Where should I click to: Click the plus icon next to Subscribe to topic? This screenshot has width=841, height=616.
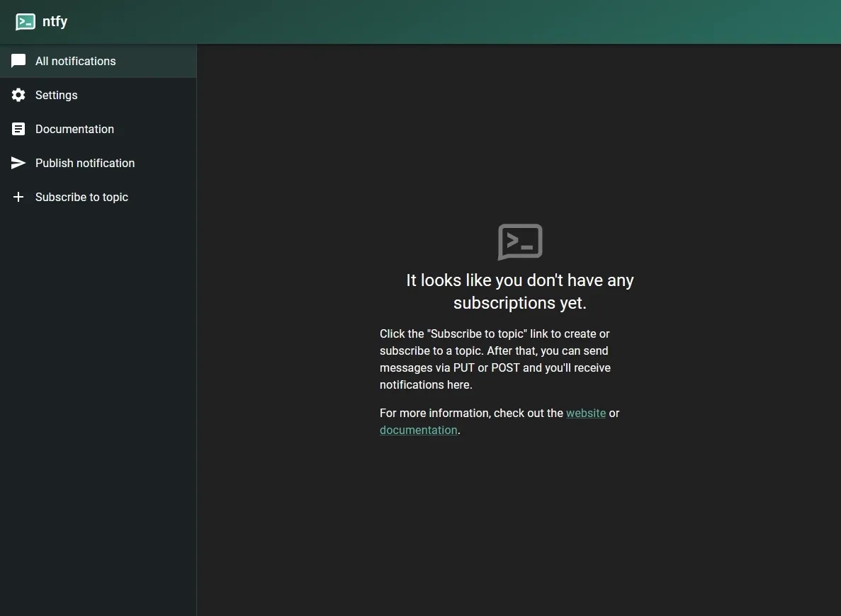18,197
